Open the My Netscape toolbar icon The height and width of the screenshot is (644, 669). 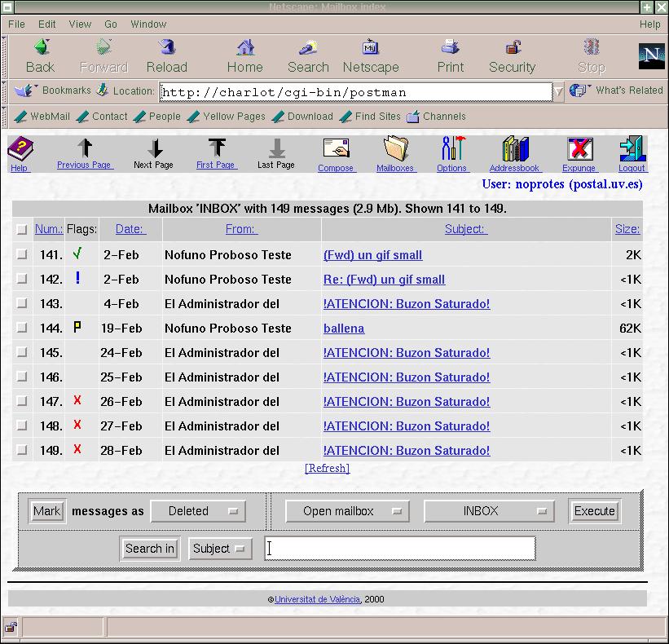coord(370,47)
